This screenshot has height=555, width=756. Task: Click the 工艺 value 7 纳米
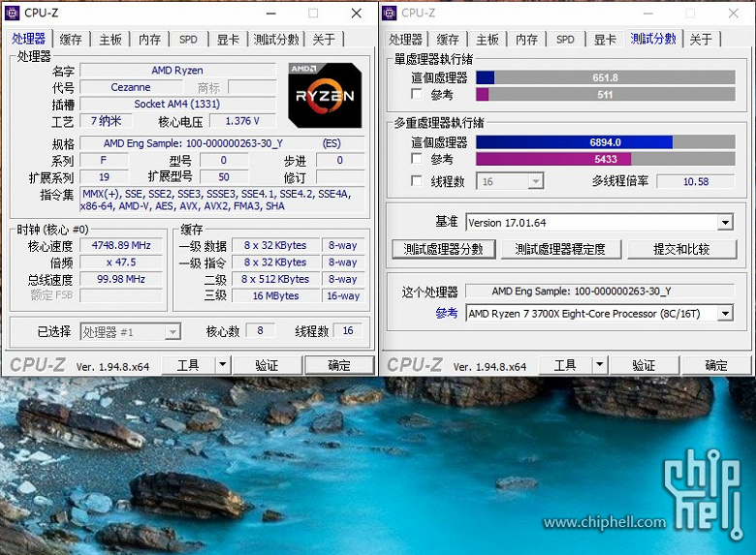pyautogui.click(x=105, y=121)
